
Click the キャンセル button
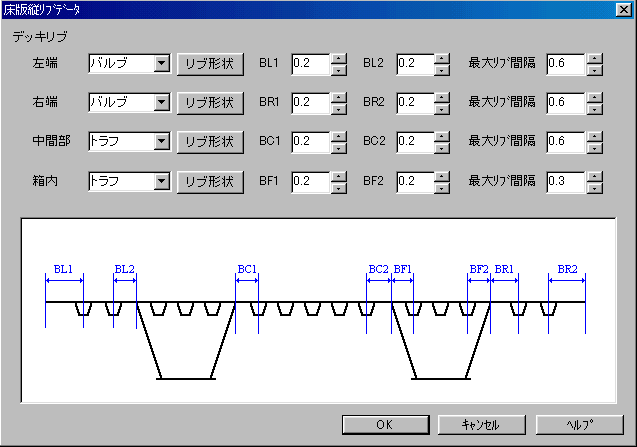coord(481,425)
